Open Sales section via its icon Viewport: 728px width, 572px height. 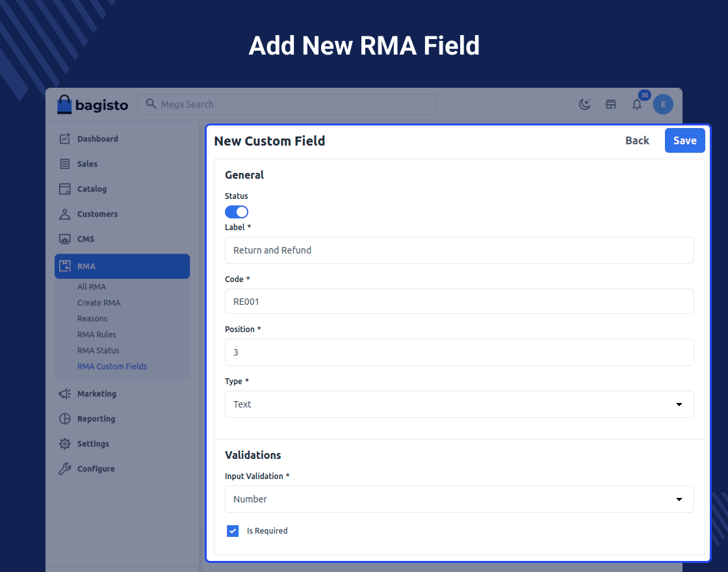(64, 164)
